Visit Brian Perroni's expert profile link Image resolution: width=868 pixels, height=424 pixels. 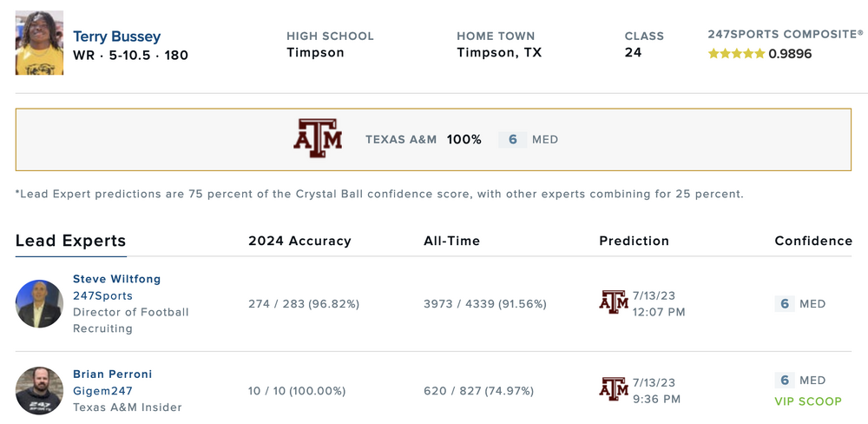[112, 374]
